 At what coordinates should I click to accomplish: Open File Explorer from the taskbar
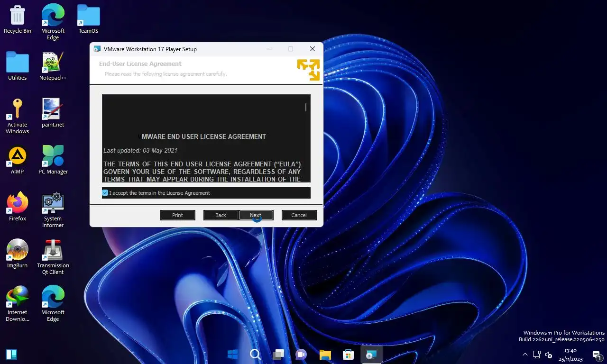[325, 354]
